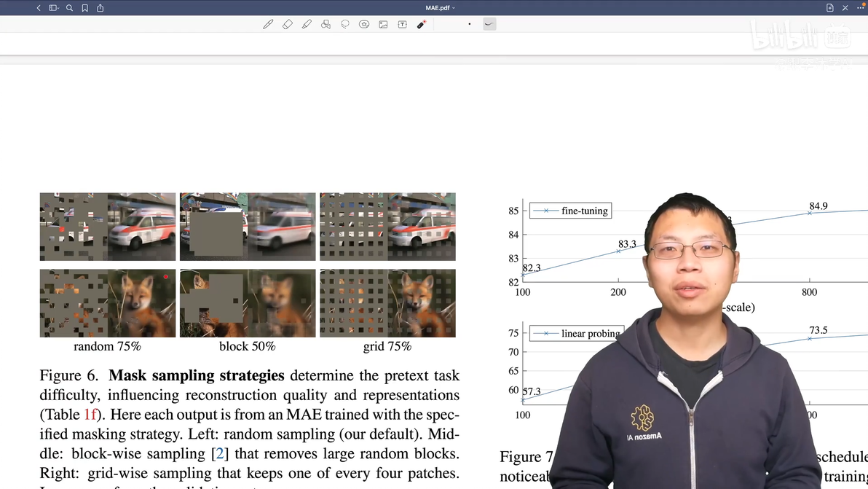Click the grid 75% fox image
This screenshot has width=868, height=489.
click(x=387, y=303)
